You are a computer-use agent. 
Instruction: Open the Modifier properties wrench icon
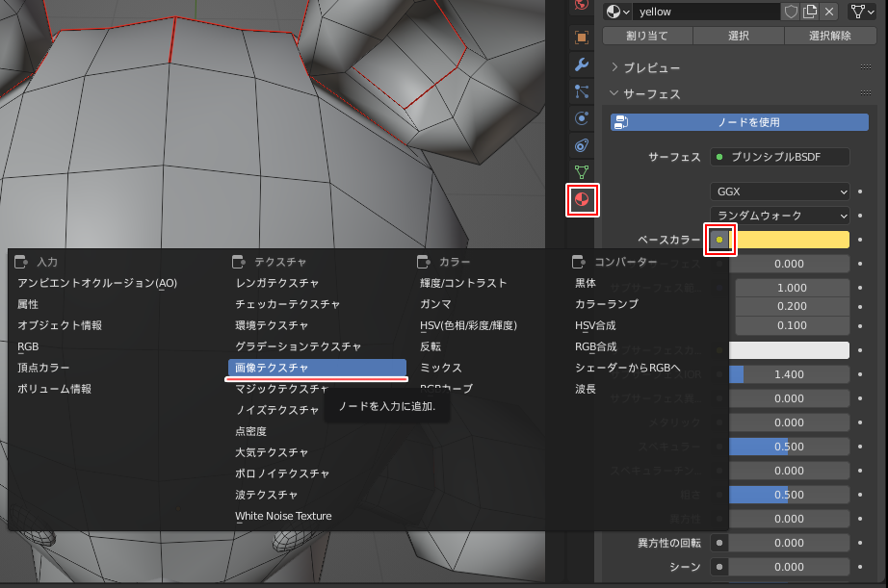(582, 64)
